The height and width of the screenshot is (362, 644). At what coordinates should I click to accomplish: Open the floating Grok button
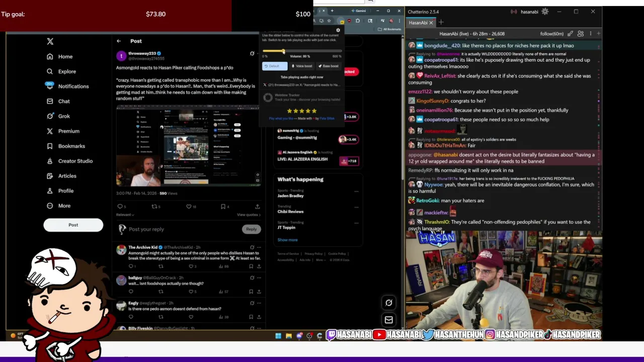(x=389, y=303)
